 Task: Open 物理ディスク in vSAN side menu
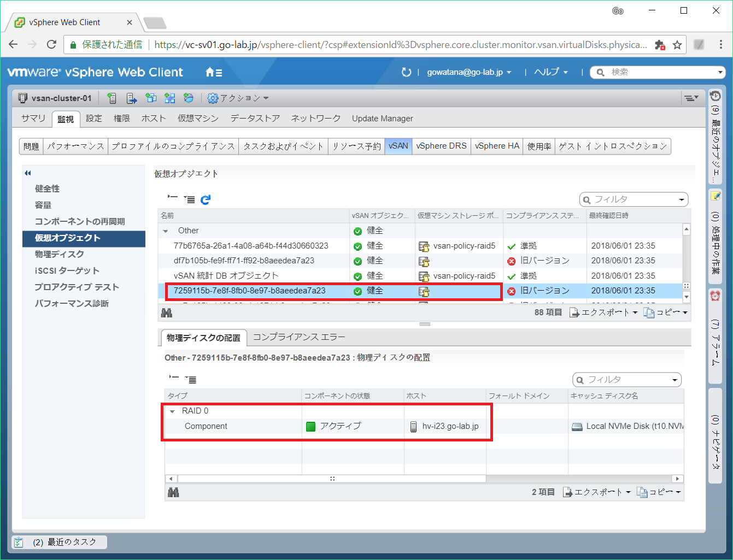click(x=60, y=255)
